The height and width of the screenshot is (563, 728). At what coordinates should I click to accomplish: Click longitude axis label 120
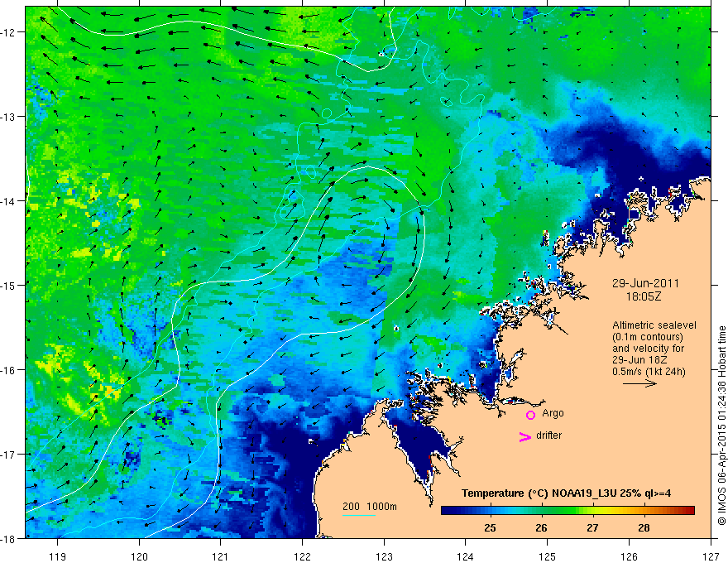click(139, 556)
